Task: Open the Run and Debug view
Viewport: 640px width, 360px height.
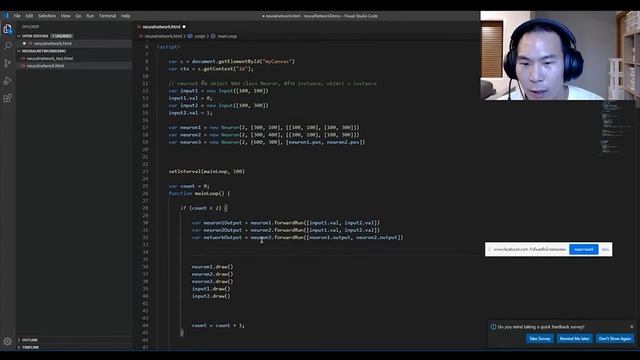Action: point(7,81)
